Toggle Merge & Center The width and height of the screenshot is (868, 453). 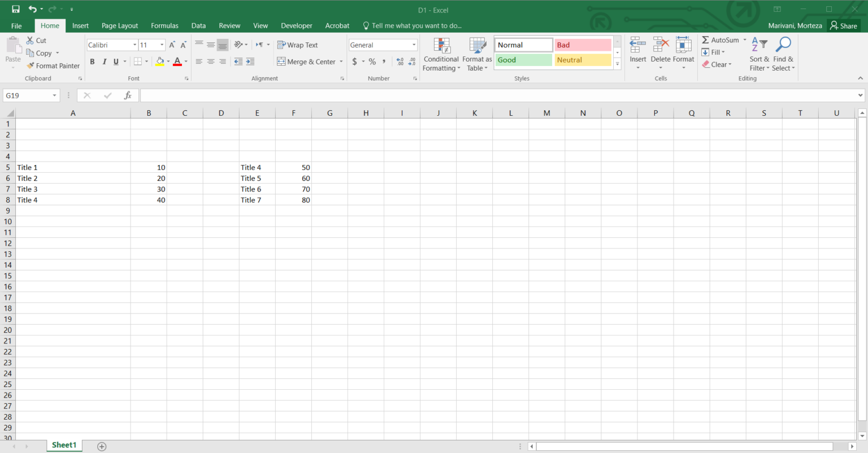(x=306, y=62)
